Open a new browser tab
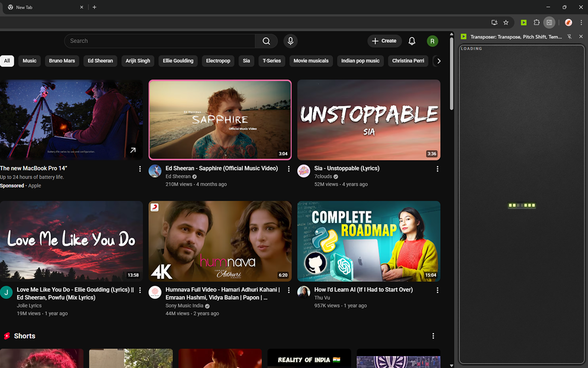This screenshot has width=588, height=368. click(x=94, y=7)
